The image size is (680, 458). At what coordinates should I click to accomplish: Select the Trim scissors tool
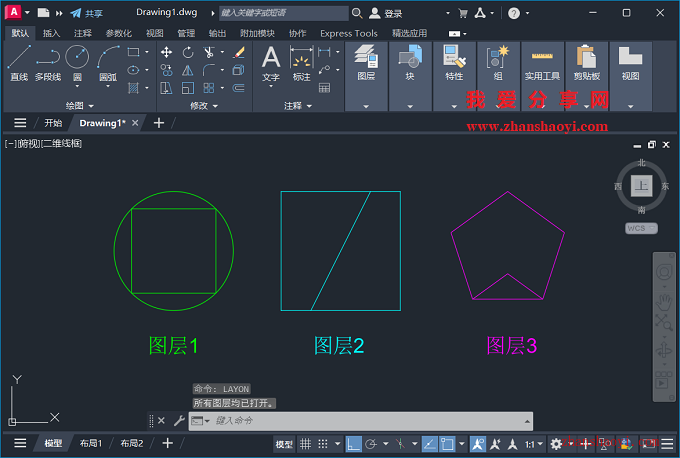(x=209, y=52)
